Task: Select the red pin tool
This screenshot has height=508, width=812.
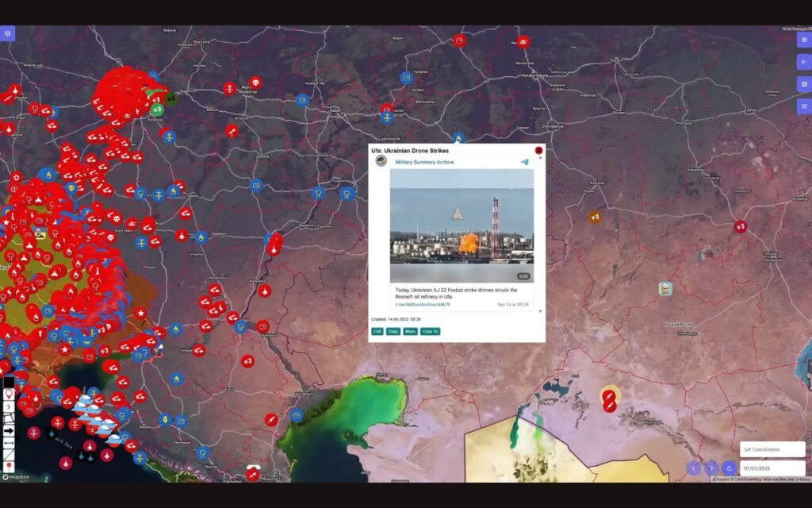Action: pos(9,467)
